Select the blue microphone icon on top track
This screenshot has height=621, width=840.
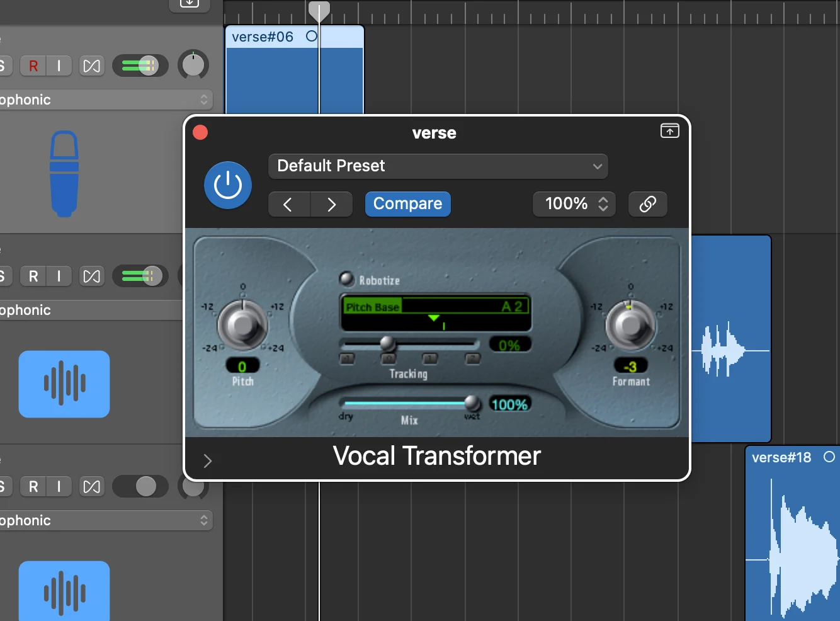(64, 174)
